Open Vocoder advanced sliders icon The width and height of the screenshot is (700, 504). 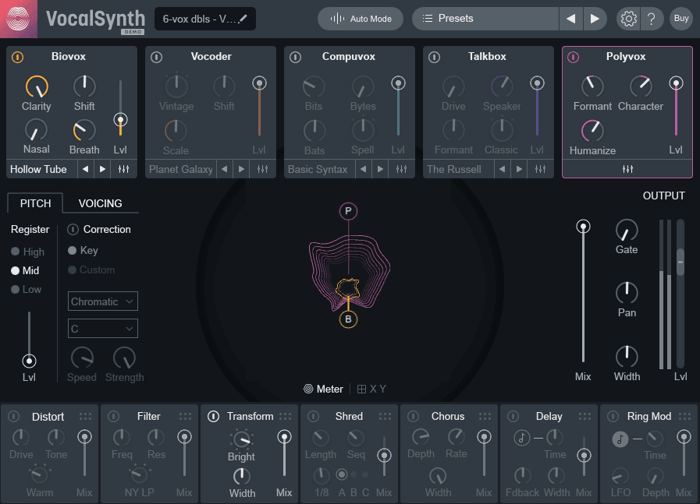click(262, 169)
